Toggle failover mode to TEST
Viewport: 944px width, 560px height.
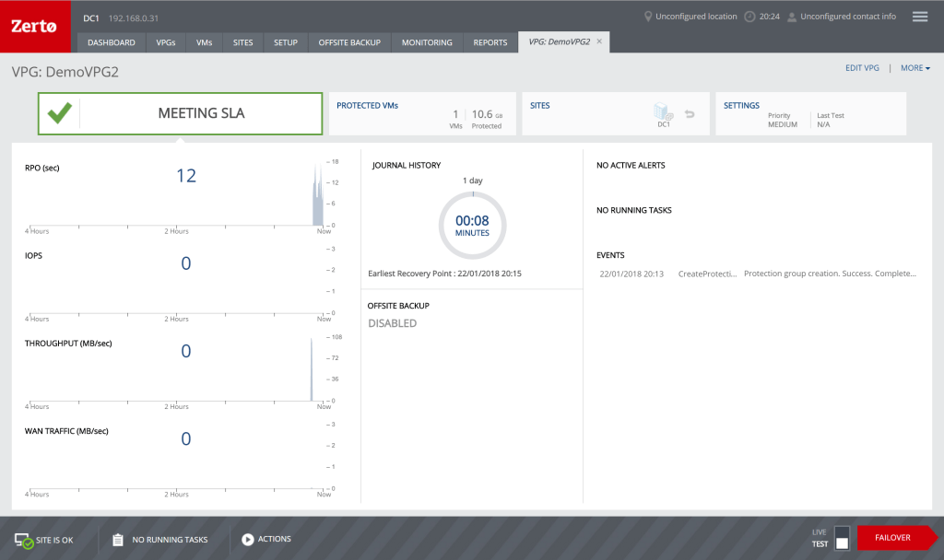[842, 543]
